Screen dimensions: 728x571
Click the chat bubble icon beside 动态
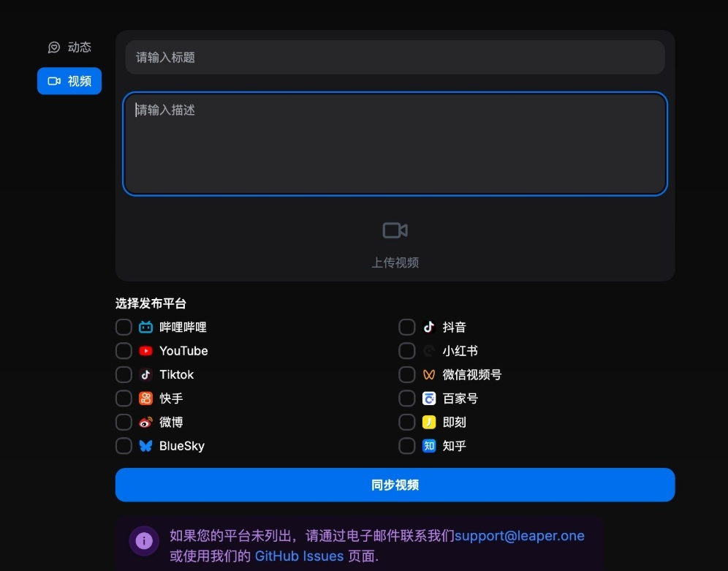click(54, 48)
